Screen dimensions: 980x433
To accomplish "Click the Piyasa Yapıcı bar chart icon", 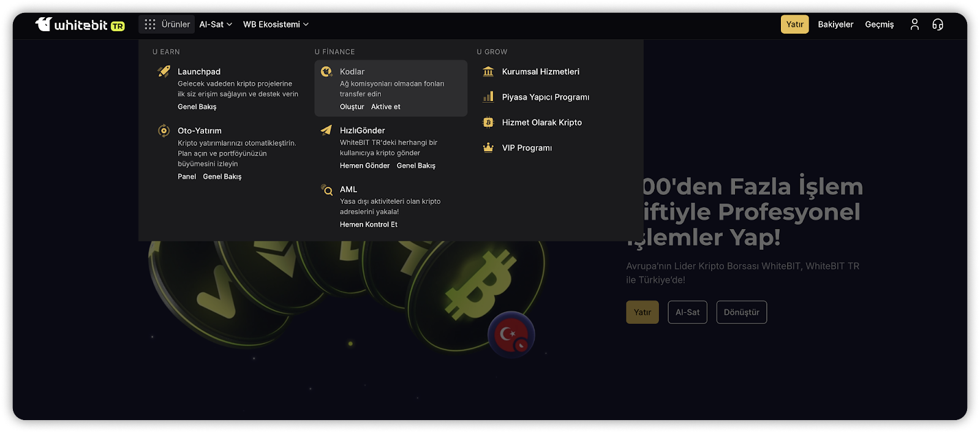I will (488, 97).
